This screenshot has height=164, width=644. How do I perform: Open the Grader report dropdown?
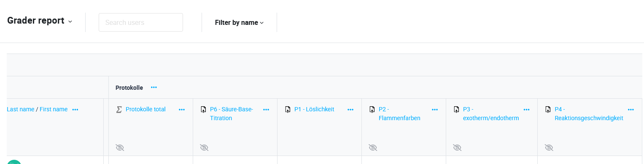coord(40,21)
